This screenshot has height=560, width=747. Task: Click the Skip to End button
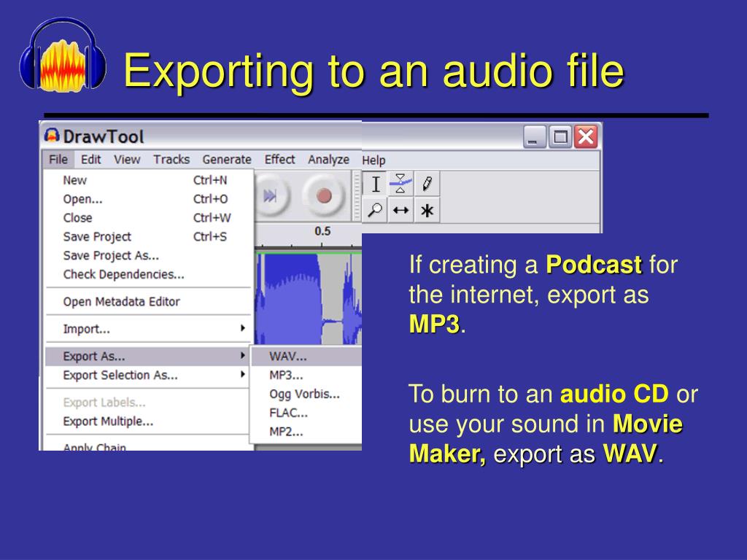271,195
